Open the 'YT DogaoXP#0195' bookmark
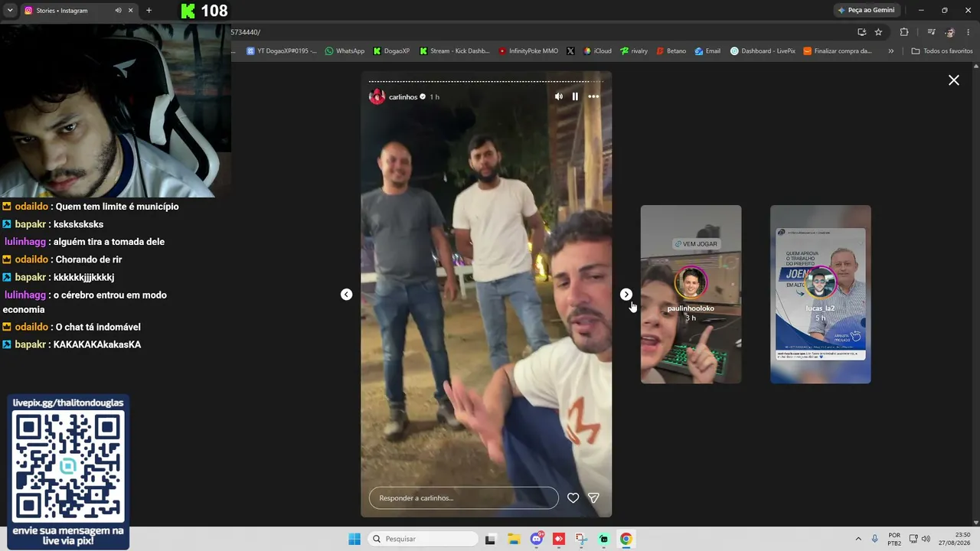The height and width of the screenshot is (551, 980). pos(281,51)
